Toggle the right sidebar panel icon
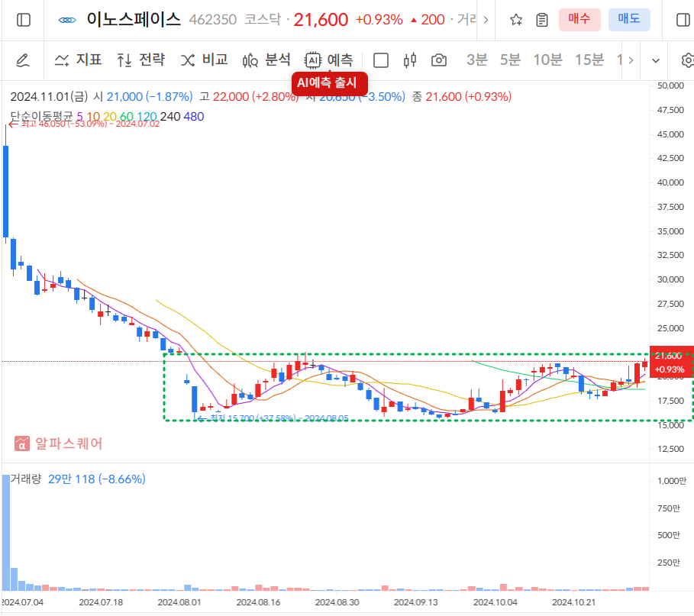This screenshot has height=616, width=694. 683,21
